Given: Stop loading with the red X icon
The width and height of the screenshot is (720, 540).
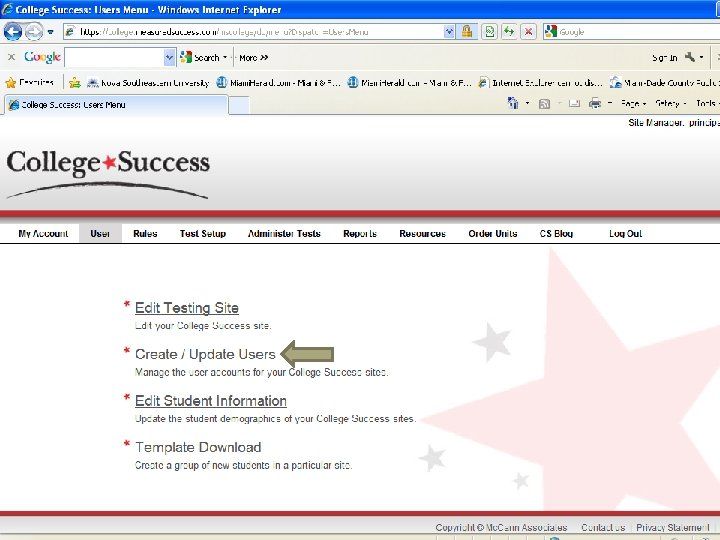Looking at the screenshot, I should pyautogui.click(x=529, y=32).
